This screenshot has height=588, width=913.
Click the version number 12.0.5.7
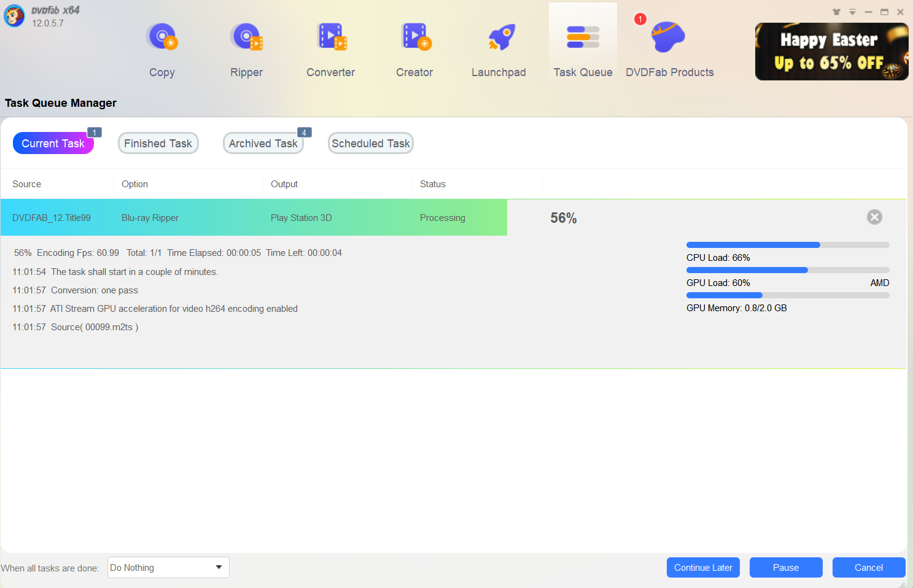(48, 23)
